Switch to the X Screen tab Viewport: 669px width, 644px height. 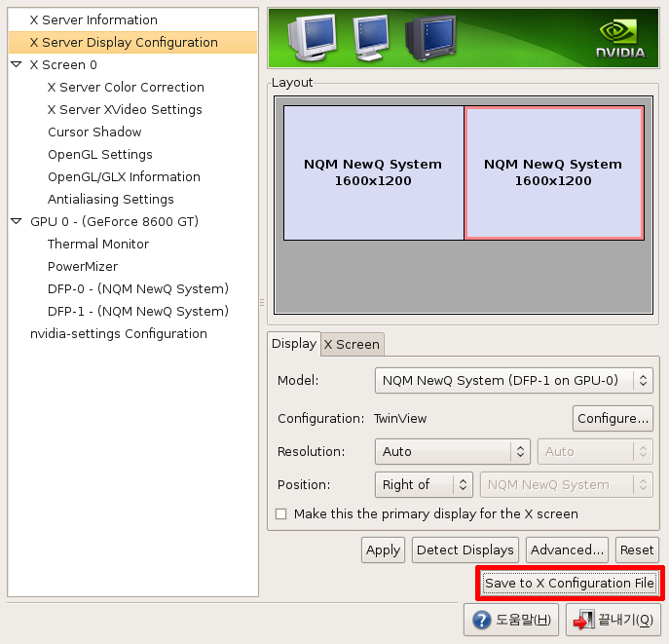pos(352,344)
